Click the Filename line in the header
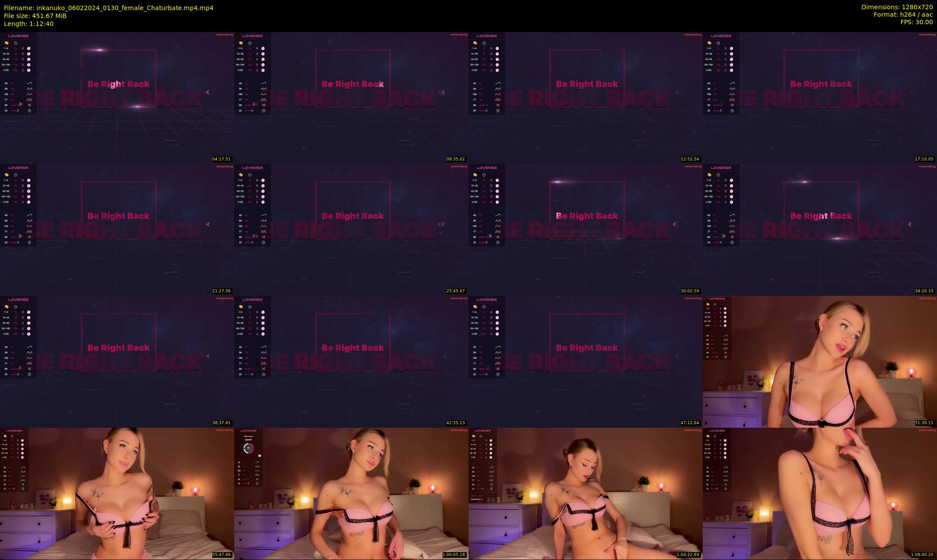The height and width of the screenshot is (560, 937). (109, 8)
